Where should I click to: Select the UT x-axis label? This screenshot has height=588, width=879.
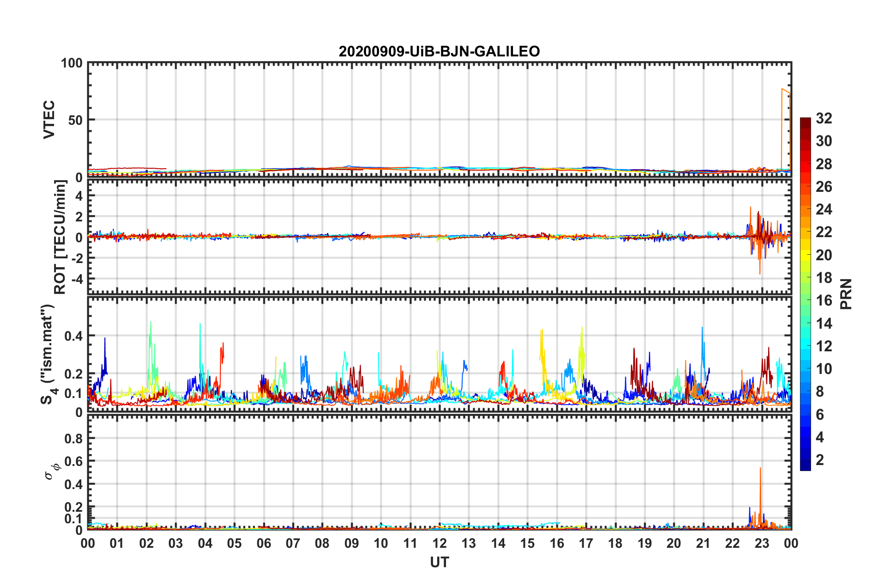click(x=439, y=562)
